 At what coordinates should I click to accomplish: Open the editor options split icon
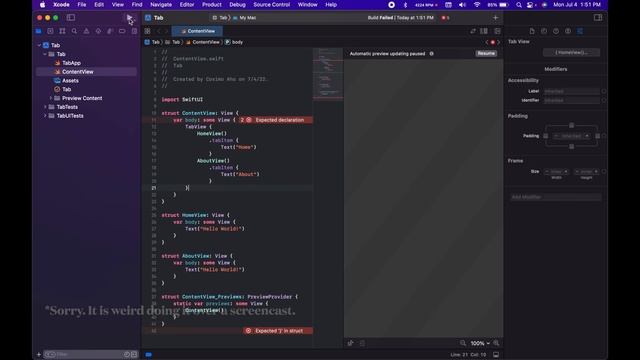(x=484, y=31)
